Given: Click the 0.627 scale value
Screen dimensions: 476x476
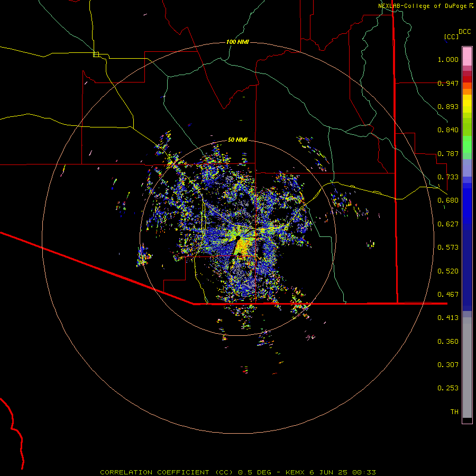Looking at the screenshot, I should coord(448,224).
